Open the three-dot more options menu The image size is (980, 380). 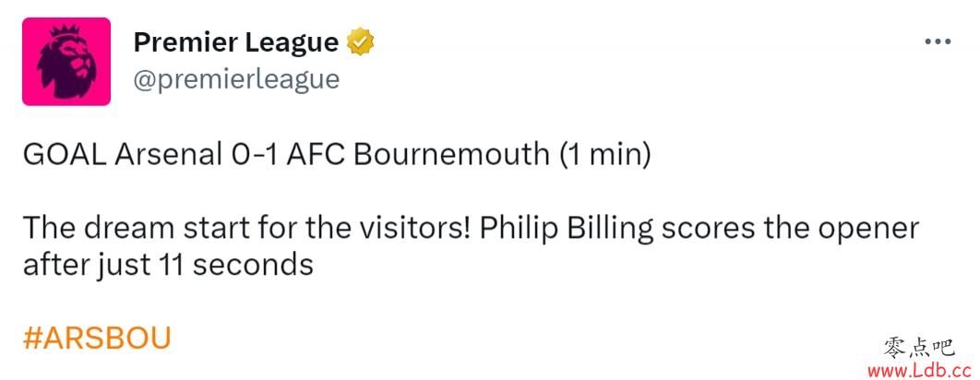[938, 42]
